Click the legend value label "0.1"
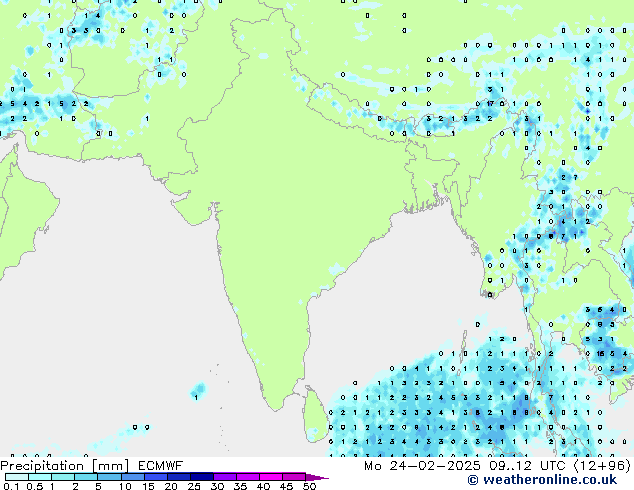This screenshot has width=634, height=490. (12, 486)
